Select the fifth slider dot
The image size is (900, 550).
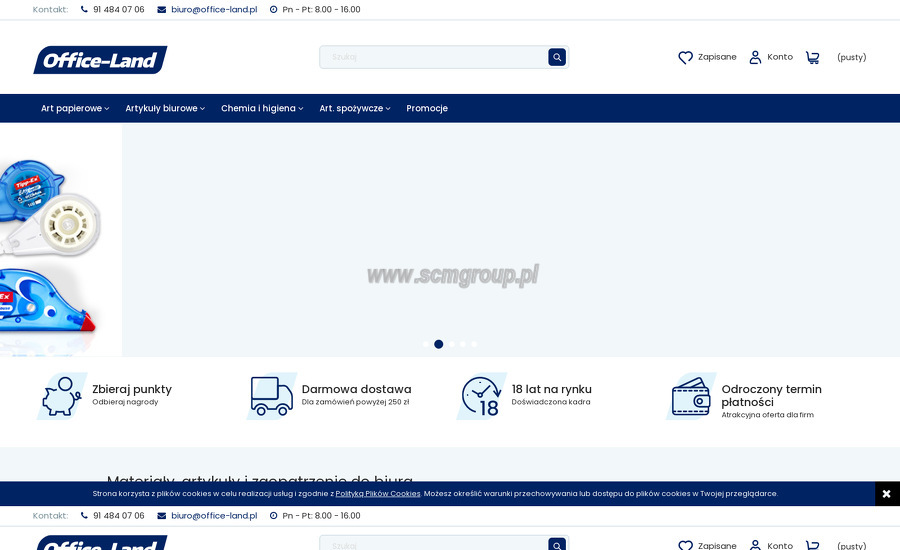474,344
